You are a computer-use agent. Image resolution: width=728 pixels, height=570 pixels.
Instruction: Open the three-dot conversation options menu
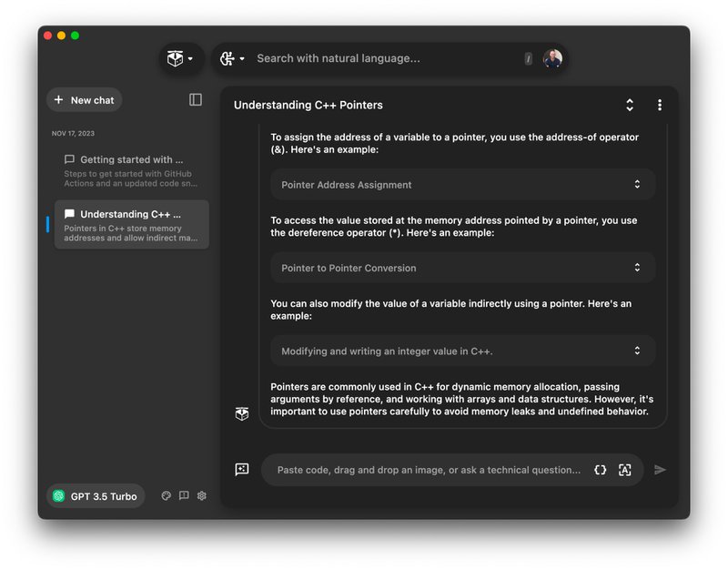coord(659,105)
